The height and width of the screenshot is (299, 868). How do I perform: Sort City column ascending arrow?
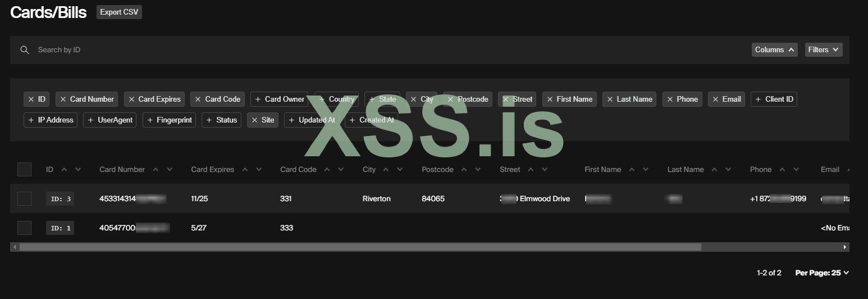click(x=386, y=169)
